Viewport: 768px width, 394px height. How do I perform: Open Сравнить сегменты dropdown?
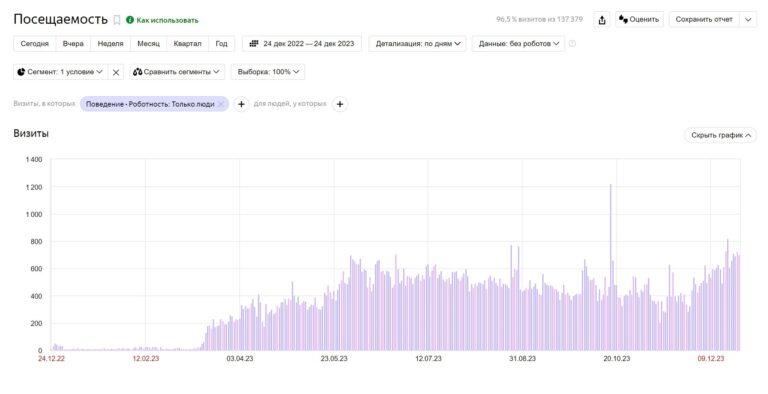(177, 72)
